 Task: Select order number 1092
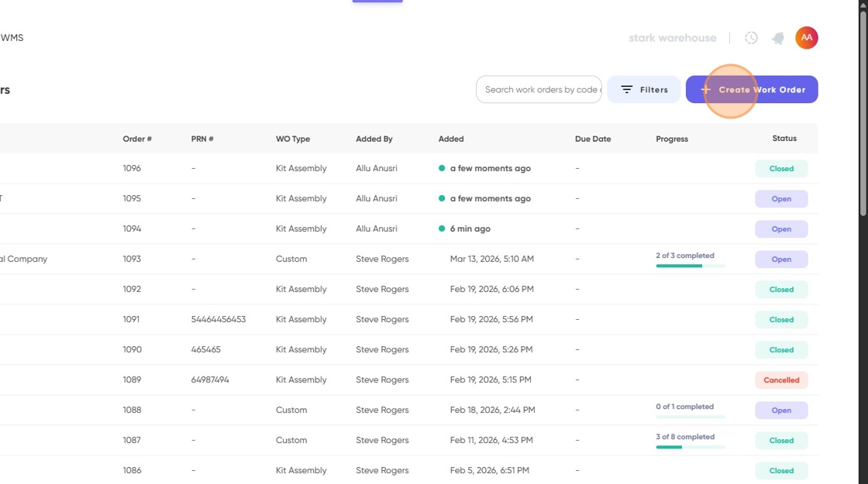[x=132, y=289]
